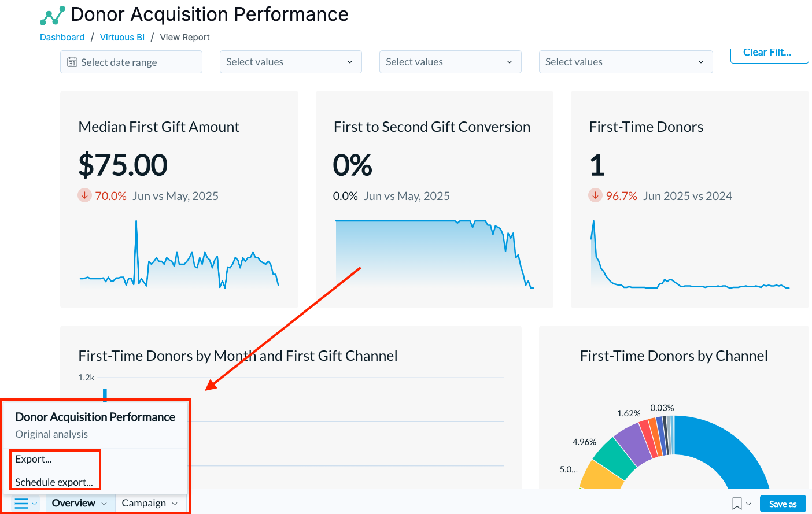Go to the Dashboard breadcrumb link
Image resolution: width=812 pixels, height=514 pixels.
[62, 37]
